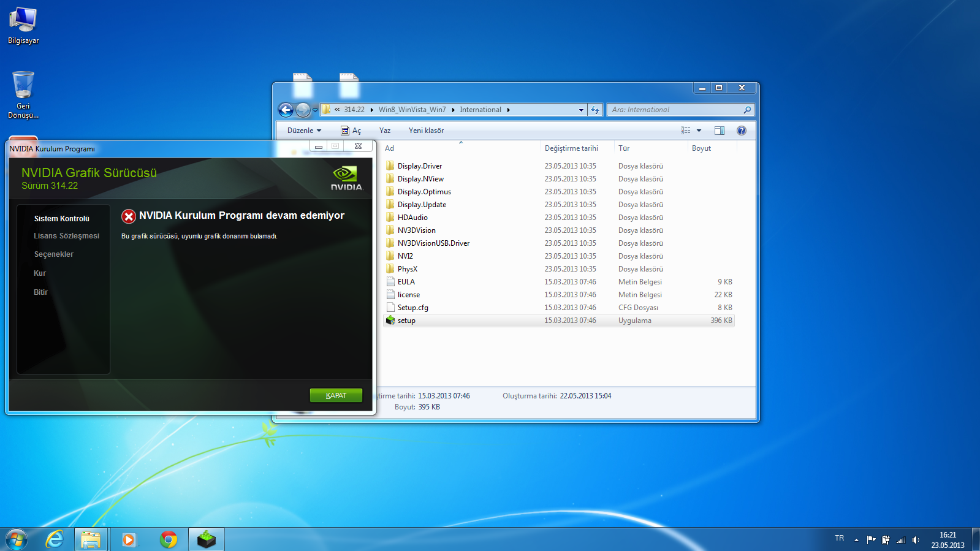Launch Internet Explorer from taskbar
980x551 pixels.
click(55, 539)
